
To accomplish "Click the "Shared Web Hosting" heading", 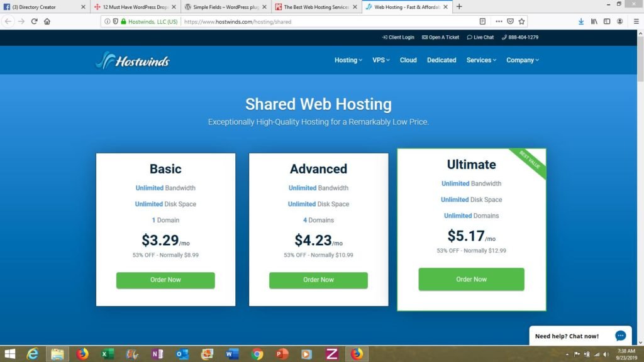I will tap(318, 104).
